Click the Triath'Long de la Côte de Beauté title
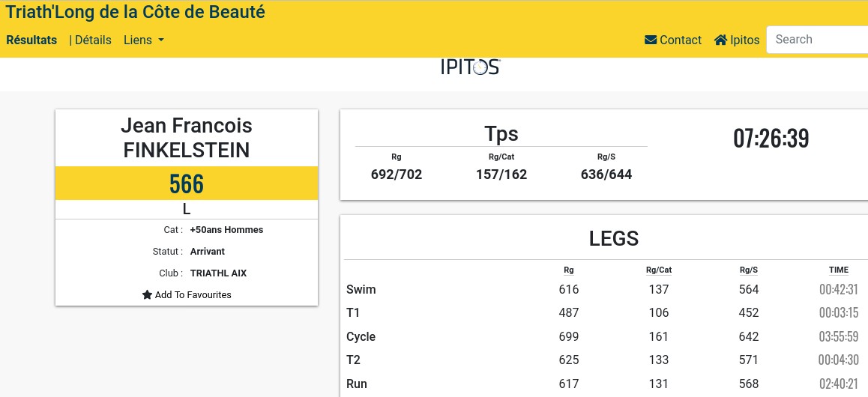868x397 pixels. (136, 12)
